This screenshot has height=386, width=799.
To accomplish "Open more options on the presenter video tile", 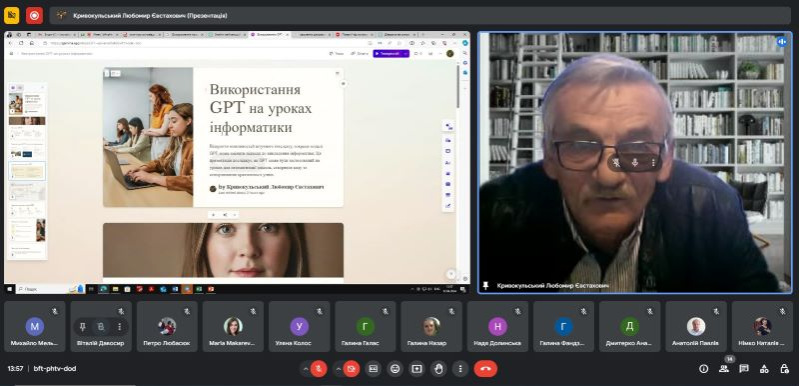I will (x=653, y=162).
